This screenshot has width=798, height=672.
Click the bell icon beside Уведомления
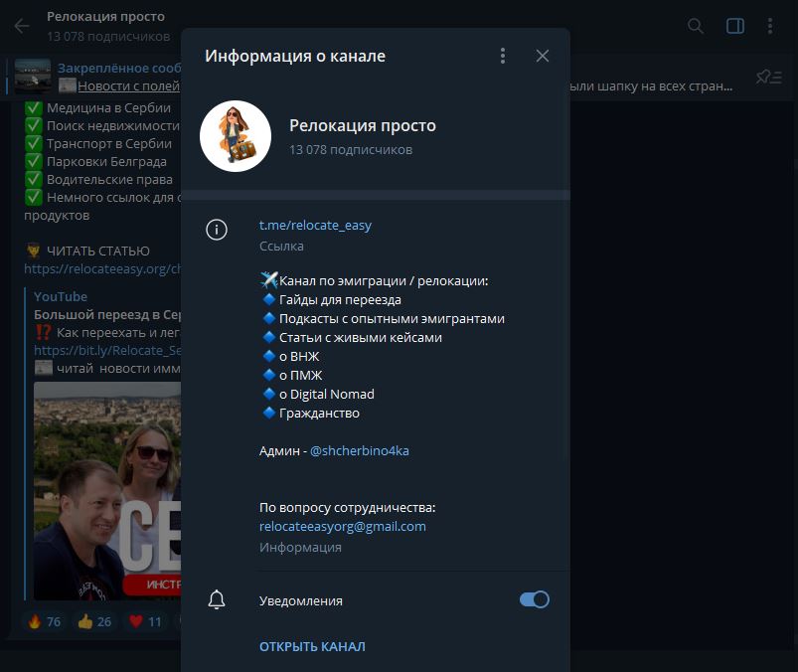click(x=218, y=598)
